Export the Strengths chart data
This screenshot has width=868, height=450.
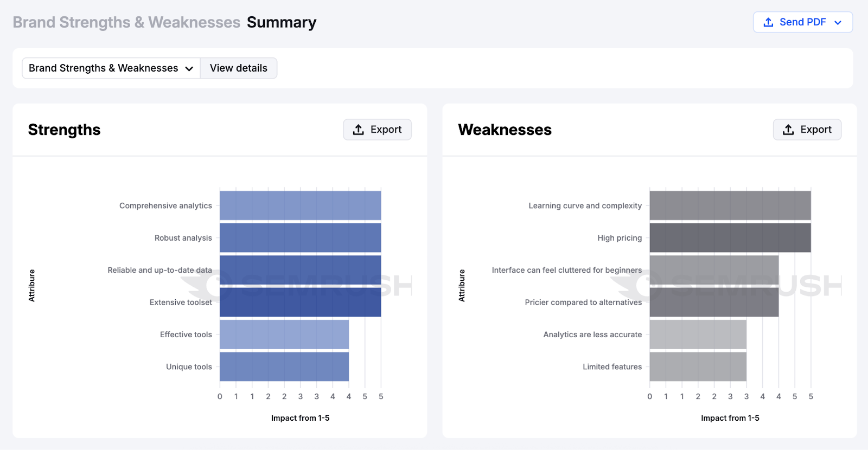377,130
